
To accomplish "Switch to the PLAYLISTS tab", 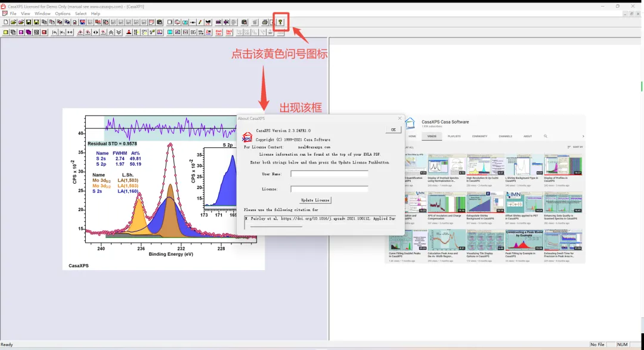I will pyautogui.click(x=454, y=136).
